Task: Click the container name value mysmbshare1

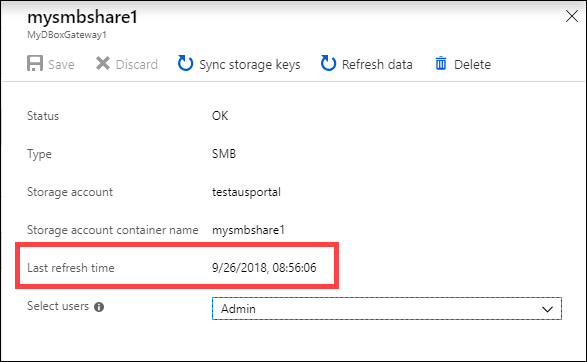Action: tap(248, 230)
